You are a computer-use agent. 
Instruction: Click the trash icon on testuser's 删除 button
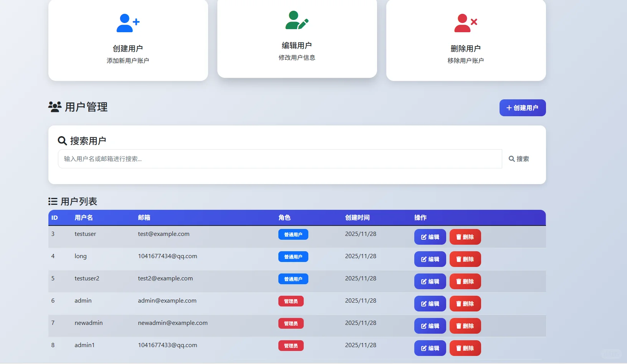pos(459,237)
